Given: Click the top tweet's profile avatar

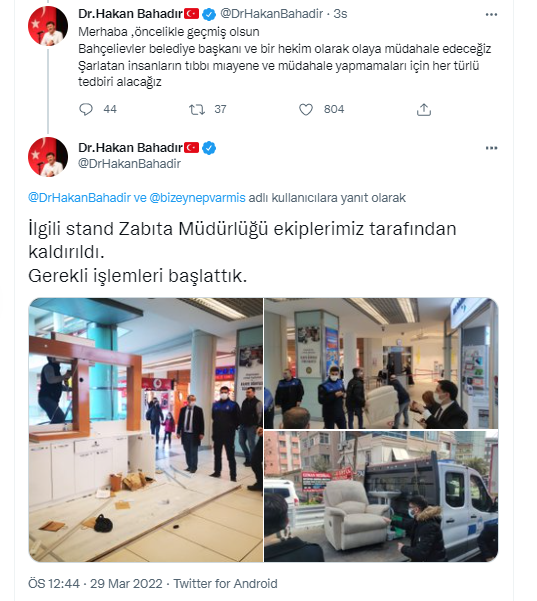Looking at the screenshot, I should pos(48,26).
